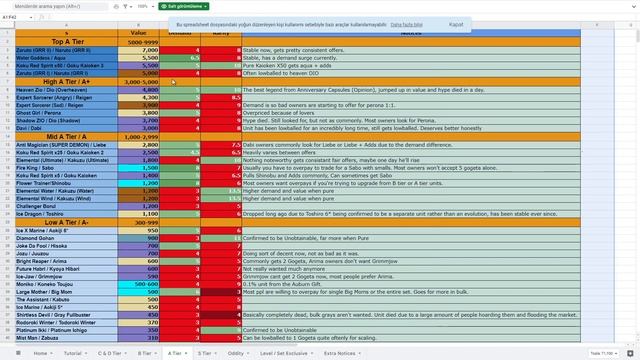Switch to the Tutorial sheet tab

[x=72, y=353]
